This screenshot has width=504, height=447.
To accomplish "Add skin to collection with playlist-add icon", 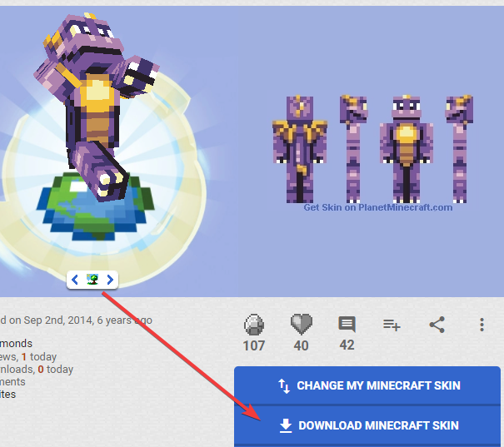I will click(392, 325).
